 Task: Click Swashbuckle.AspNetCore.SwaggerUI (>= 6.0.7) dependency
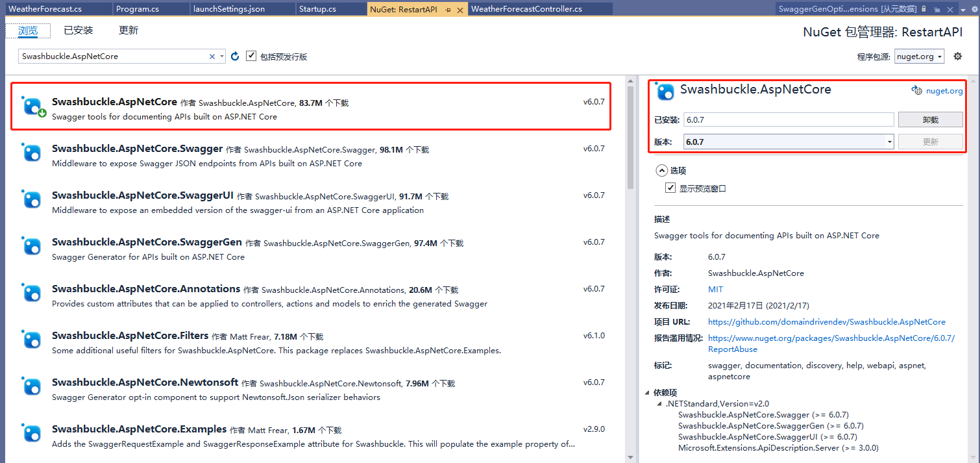767,437
